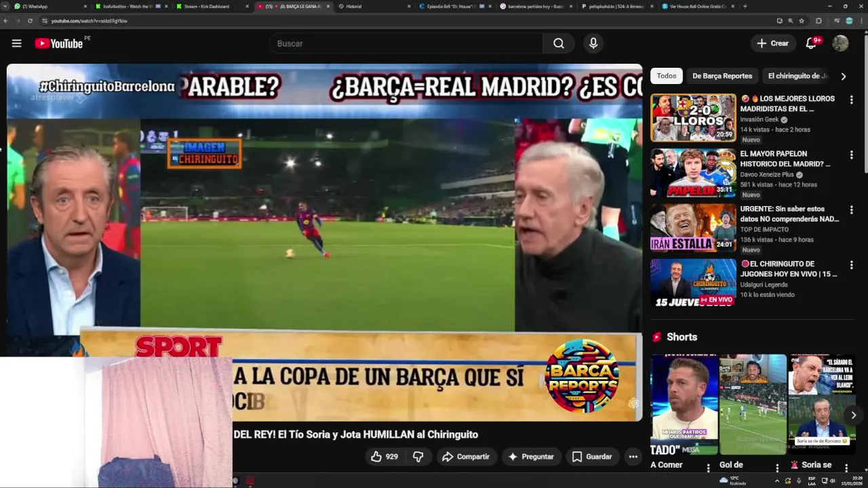Screen dimensions: 868x488
Task: Open the 'Soria se' Short thumbnail
Action: (x=821, y=404)
